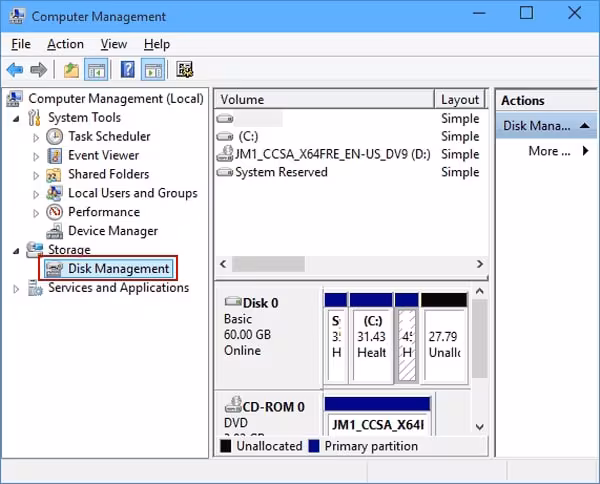This screenshot has width=600, height=484.
Task: Click the Forward arrow toolbar icon
Action: pyautogui.click(x=39, y=70)
